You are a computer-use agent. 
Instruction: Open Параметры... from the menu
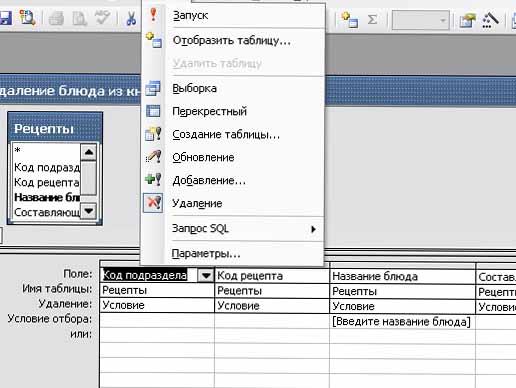(x=233, y=254)
